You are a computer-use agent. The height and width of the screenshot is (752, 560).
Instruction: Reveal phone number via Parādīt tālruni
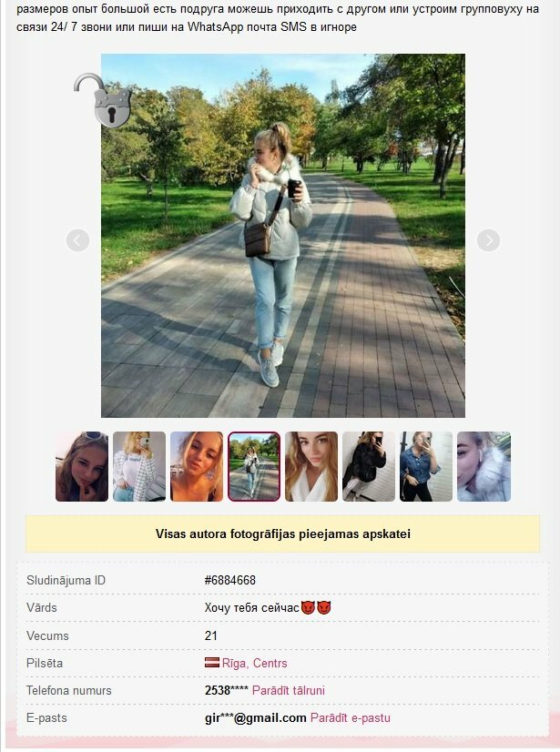pos(289,690)
